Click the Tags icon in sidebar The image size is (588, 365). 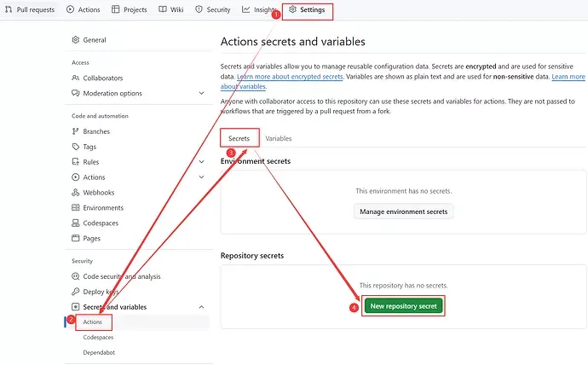click(x=76, y=147)
